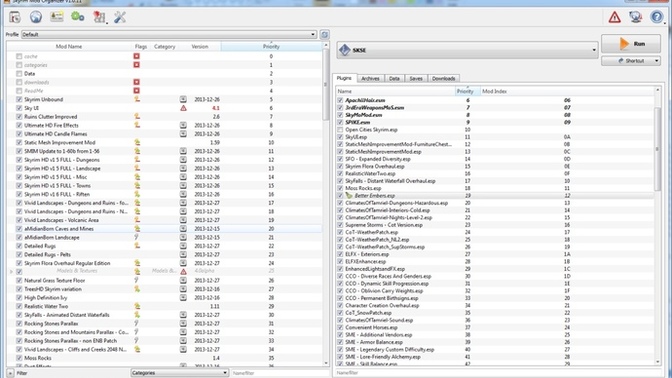The width and height of the screenshot is (672, 378).
Task: Open the Shortcut dropdown arrow
Action: pos(657,61)
